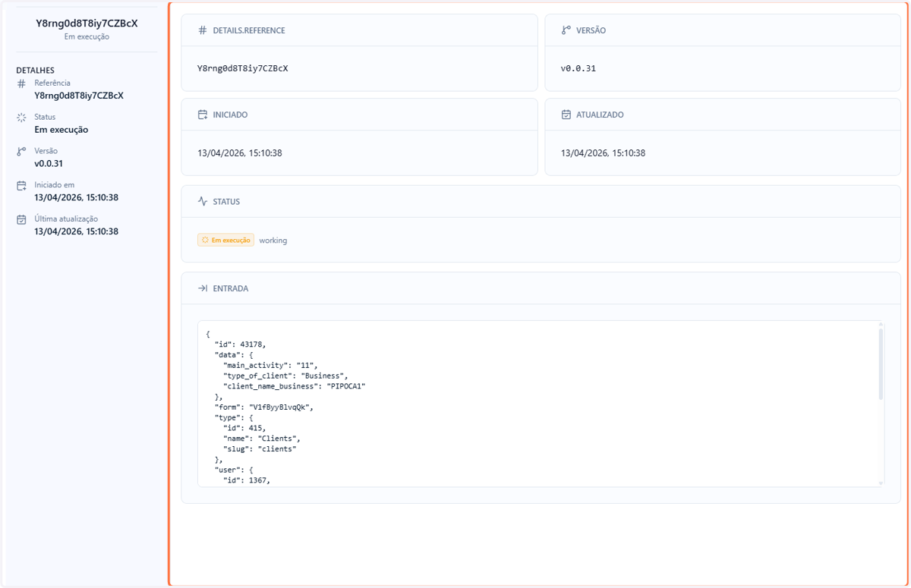The height and width of the screenshot is (588, 911).
Task: Click the date under Iniciado em
Action: click(76, 198)
